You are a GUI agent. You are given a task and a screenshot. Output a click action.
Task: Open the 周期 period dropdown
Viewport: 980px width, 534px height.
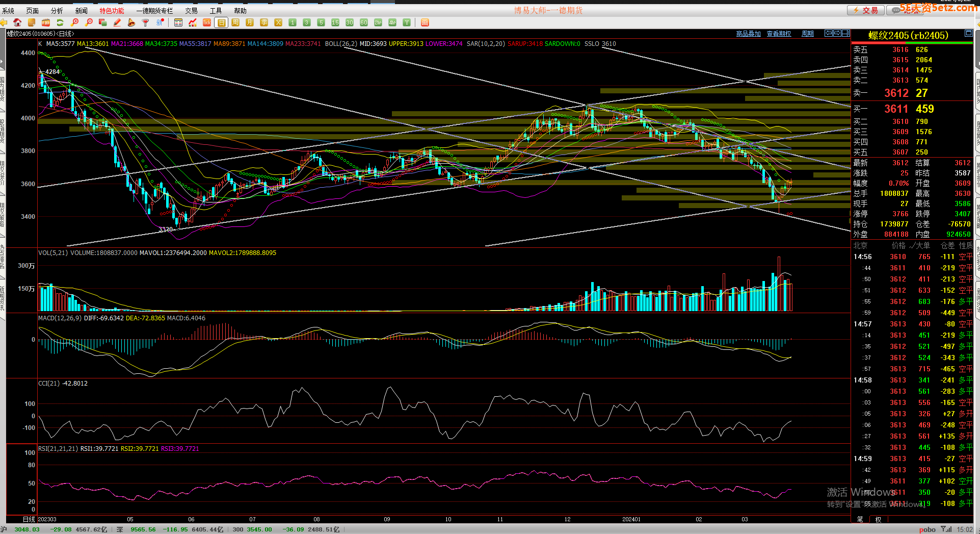(807, 34)
